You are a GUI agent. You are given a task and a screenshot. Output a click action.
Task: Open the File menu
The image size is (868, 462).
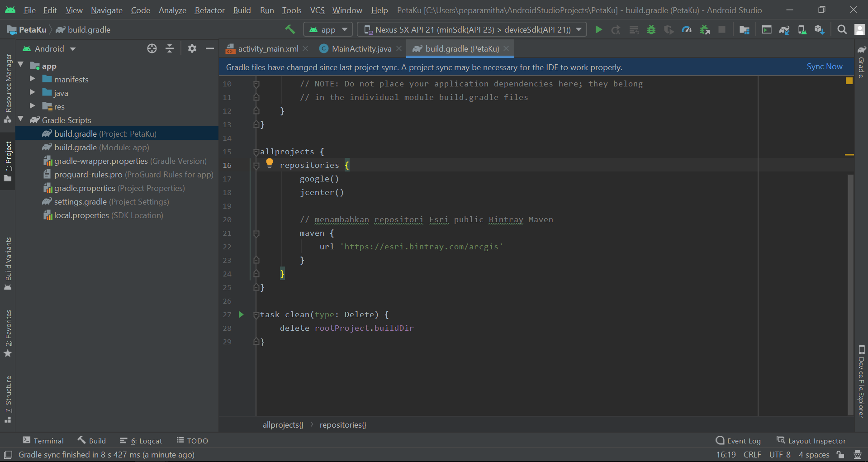(x=29, y=10)
